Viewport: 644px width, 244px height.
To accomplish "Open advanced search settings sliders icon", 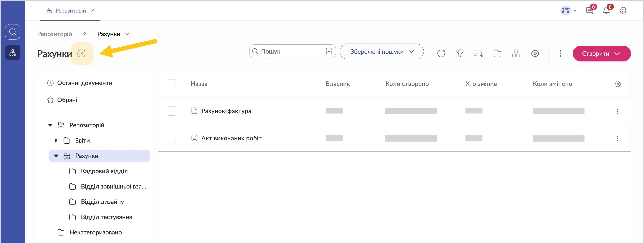I will 329,51.
